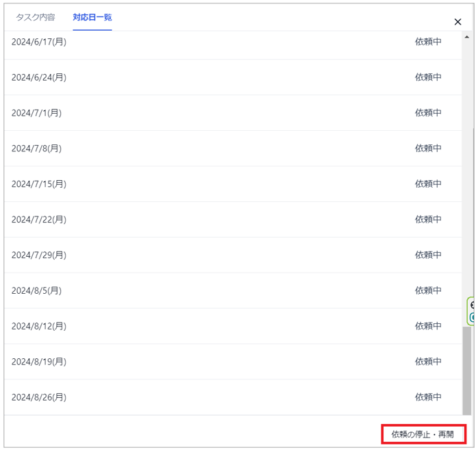Click the teal icon in the green side widget

[x=472, y=317]
